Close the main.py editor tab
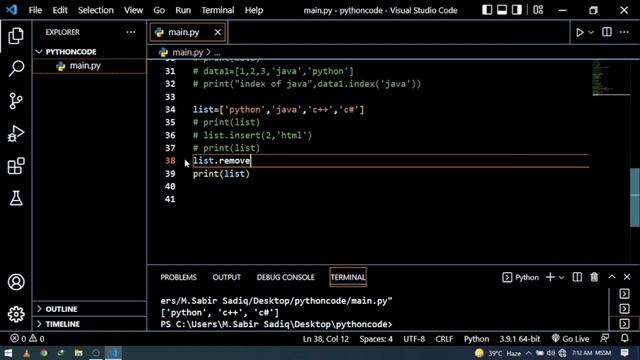The height and width of the screenshot is (360, 640). click(218, 32)
